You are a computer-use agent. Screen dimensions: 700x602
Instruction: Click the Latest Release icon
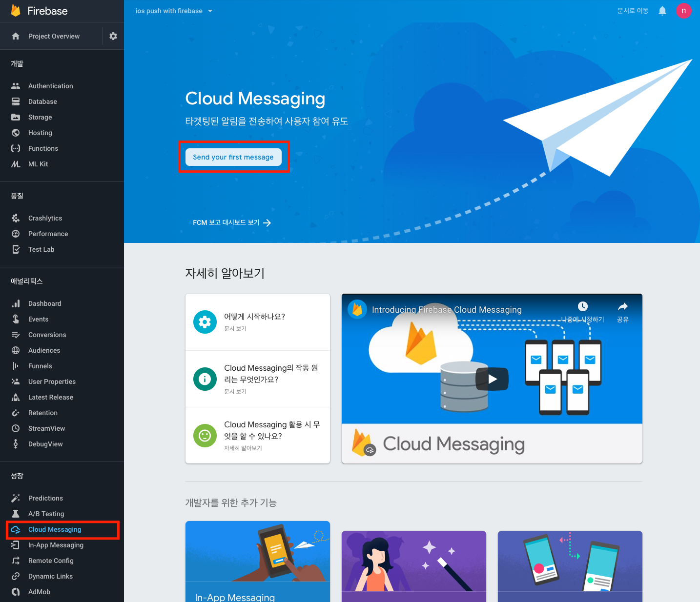[x=16, y=397]
